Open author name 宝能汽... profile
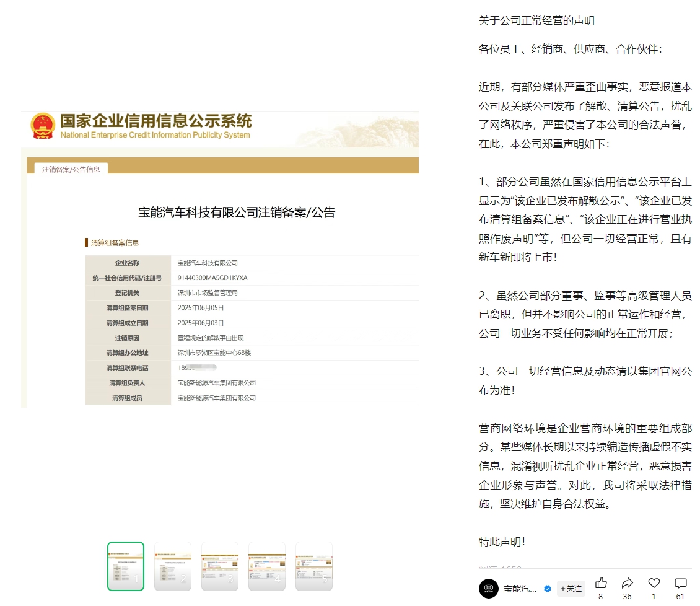 point(520,589)
